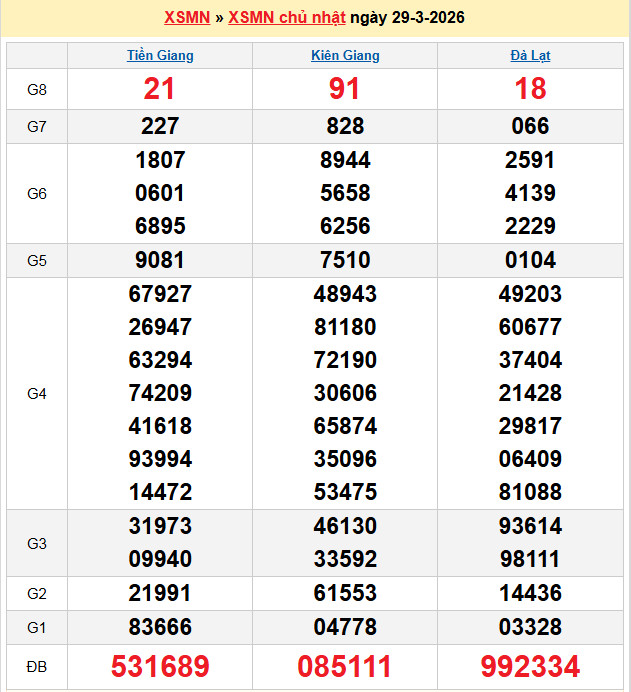631x692 pixels.
Task: Click G6 result 1807 under Tiền Giang
Action: pos(160,160)
